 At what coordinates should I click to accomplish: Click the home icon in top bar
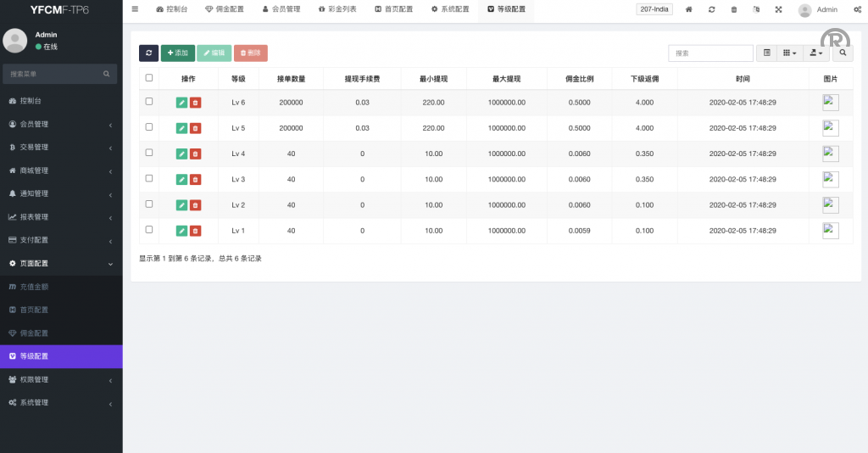coord(688,9)
